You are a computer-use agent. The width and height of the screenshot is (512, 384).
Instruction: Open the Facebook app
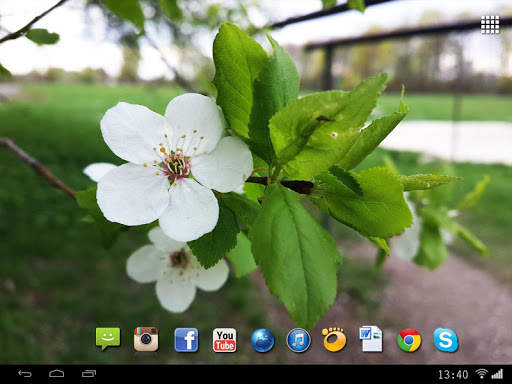[186, 340]
